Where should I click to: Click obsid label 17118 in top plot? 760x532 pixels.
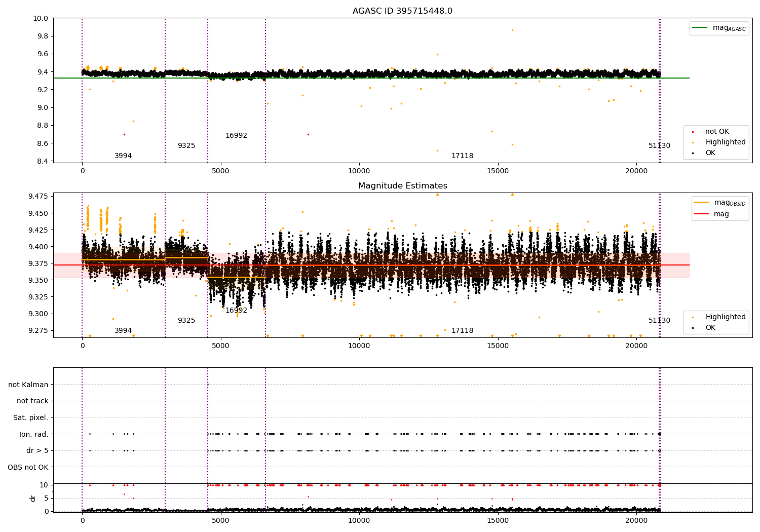click(x=463, y=156)
